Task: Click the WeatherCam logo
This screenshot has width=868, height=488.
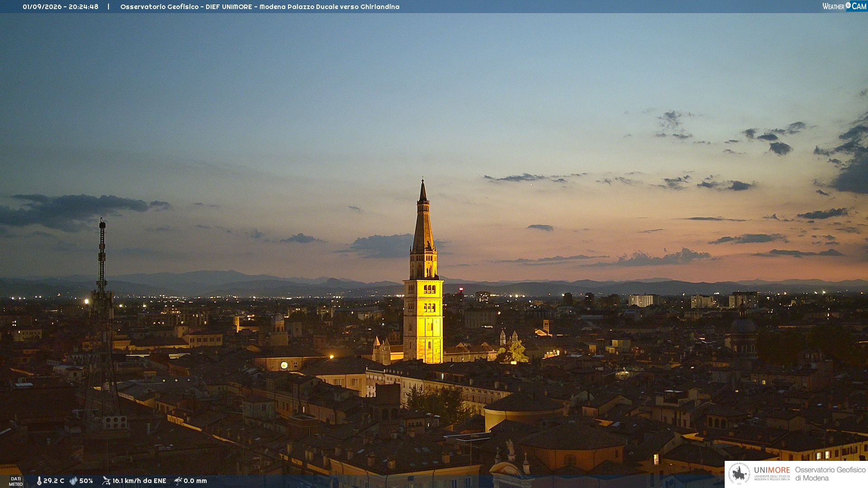Action: 844,6
